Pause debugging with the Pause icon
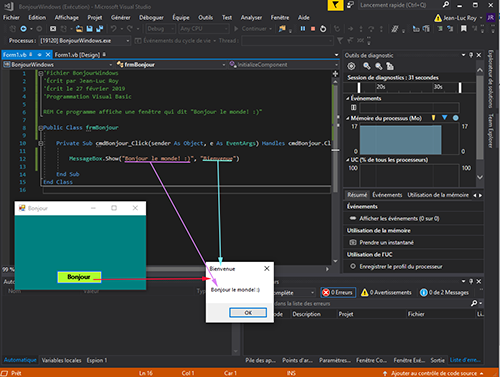This screenshot has height=377, width=500. [303, 29]
